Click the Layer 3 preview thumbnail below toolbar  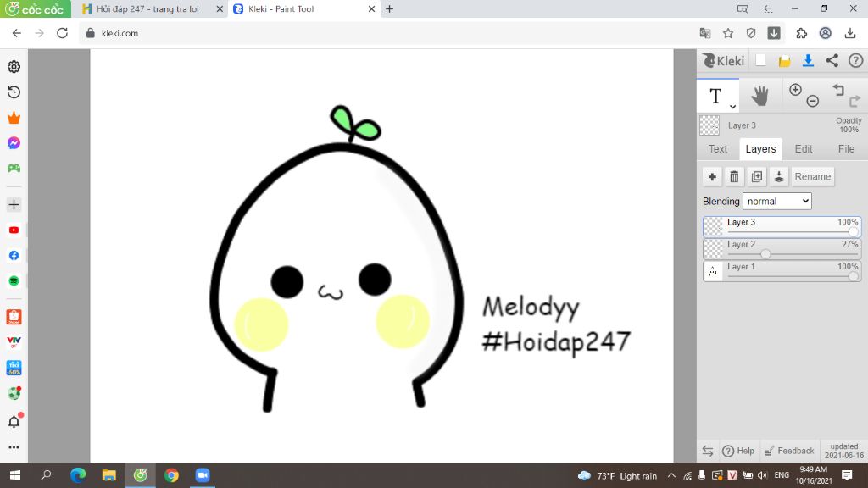(709, 125)
